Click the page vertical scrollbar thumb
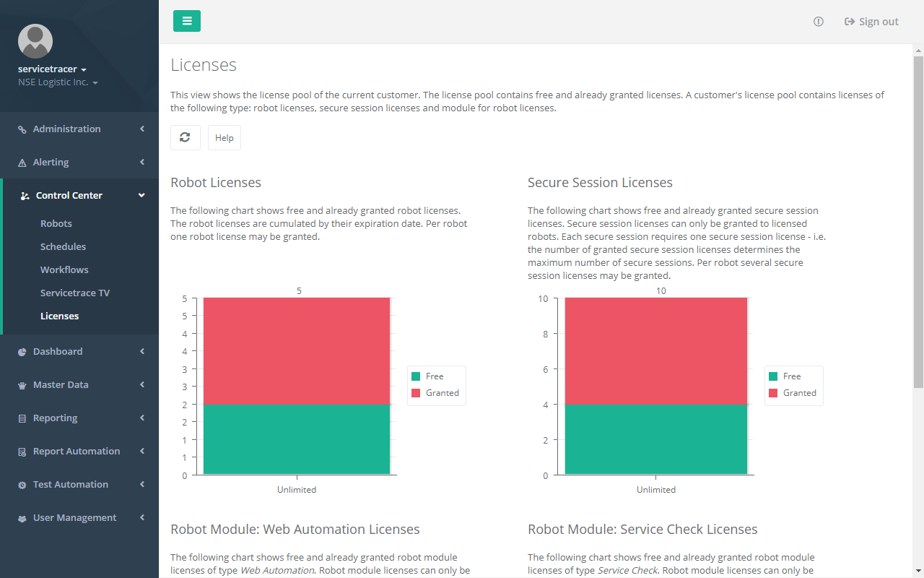 [918, 222]
